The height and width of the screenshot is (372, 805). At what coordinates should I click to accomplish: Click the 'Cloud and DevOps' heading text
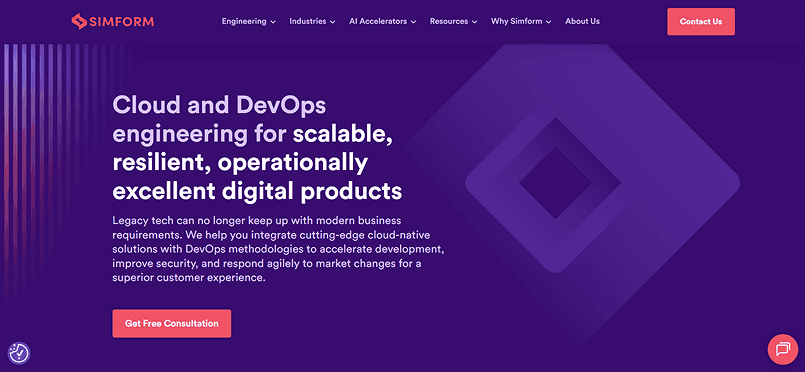(219, 106)
